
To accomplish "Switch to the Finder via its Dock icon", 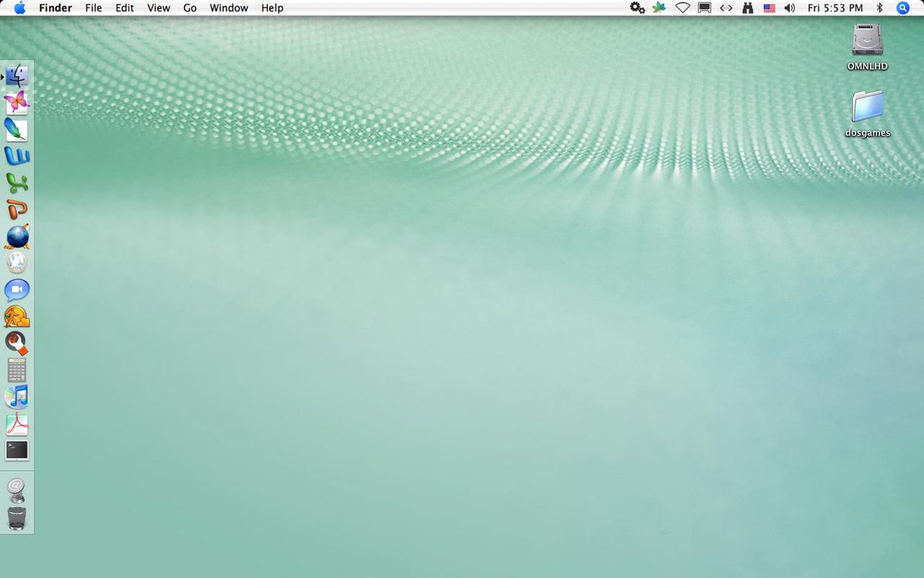I will [17, 75].
